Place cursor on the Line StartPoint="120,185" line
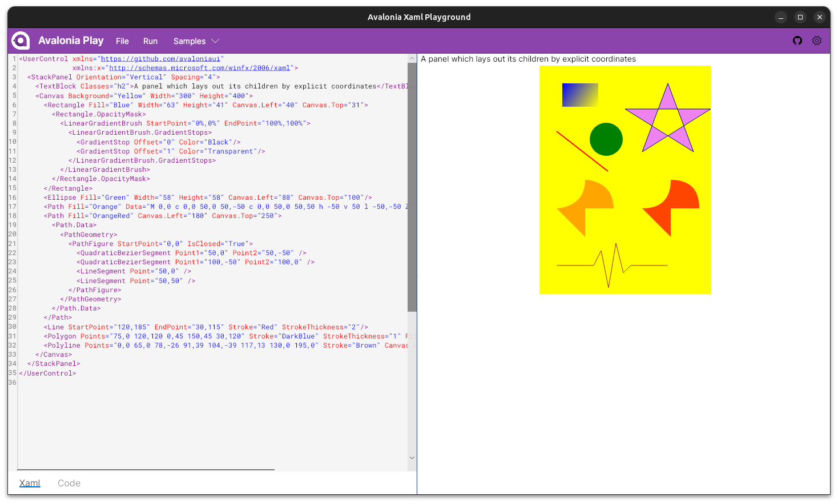Screen dimensions: 838x504 (x=206, y=327)
